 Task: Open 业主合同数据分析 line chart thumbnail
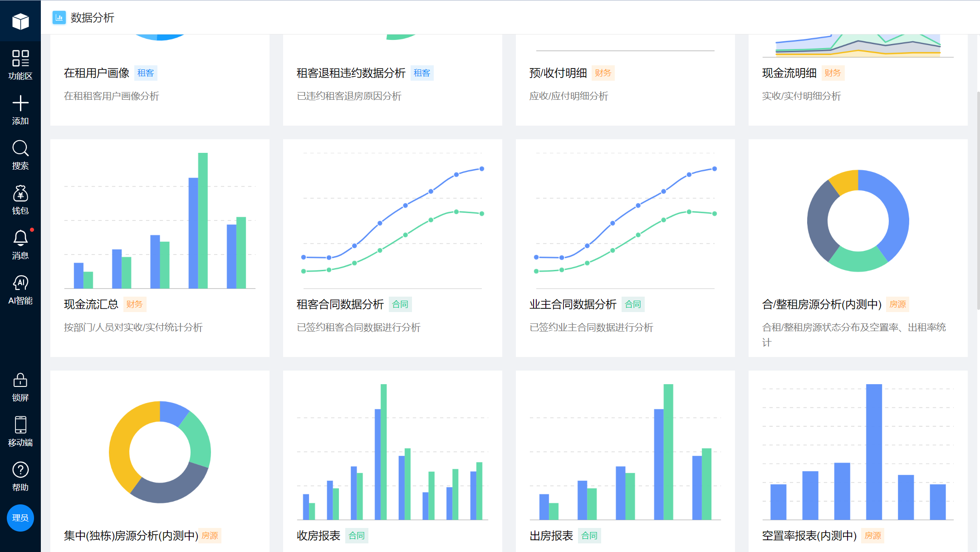tap(625, 220)
